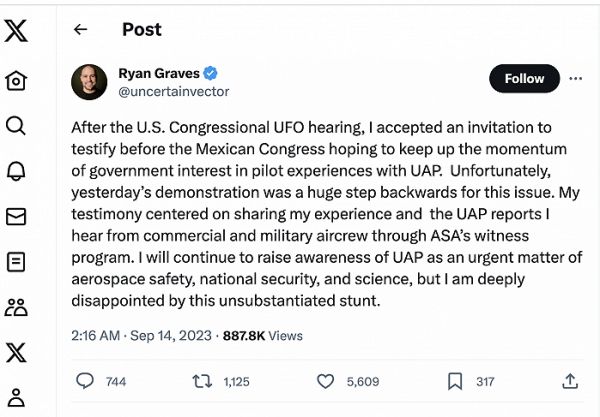The width and height of the screenshot is (600, 417).
Task: Like the post with the heart icon
Action: tap(325, 381)
